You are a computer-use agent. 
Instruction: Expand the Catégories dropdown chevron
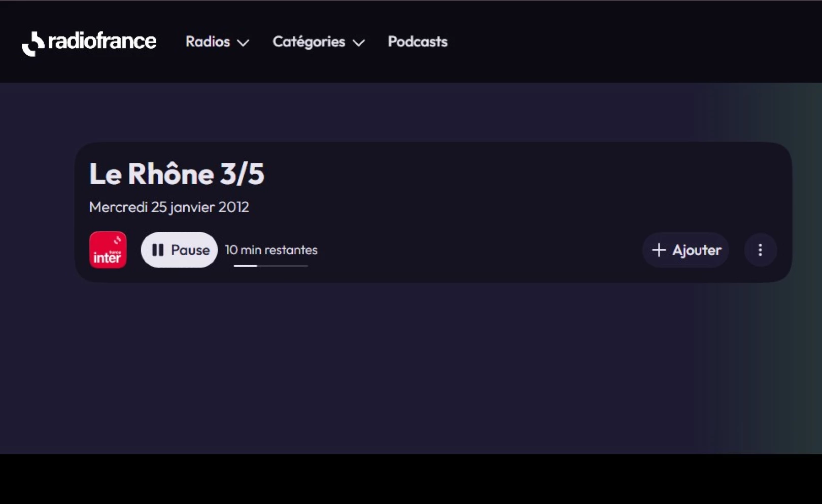(x=358, y=43)
